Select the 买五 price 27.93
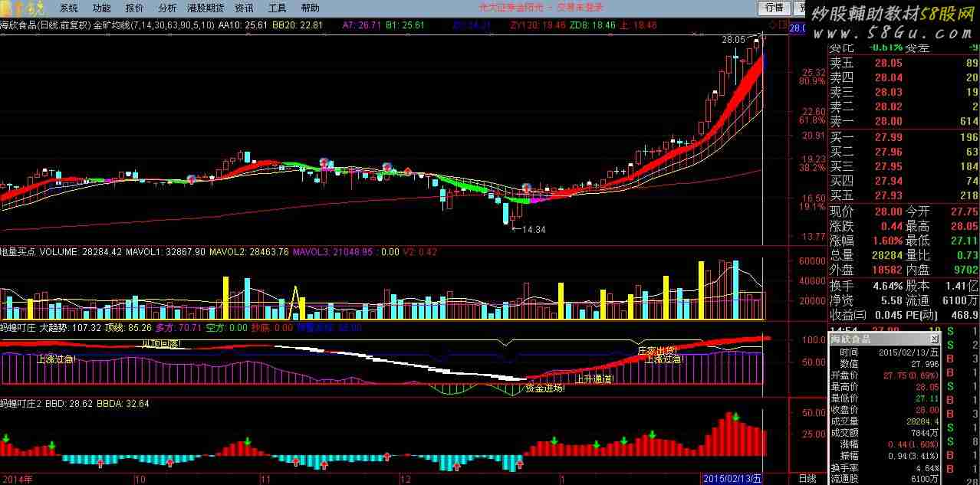The image size is (980, 485). (889, 196)
